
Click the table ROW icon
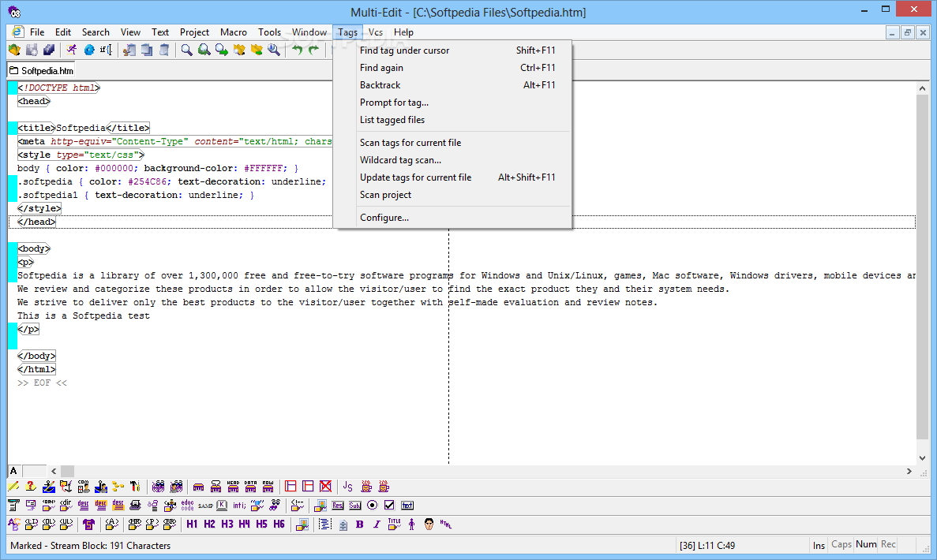tap(268, 487)
